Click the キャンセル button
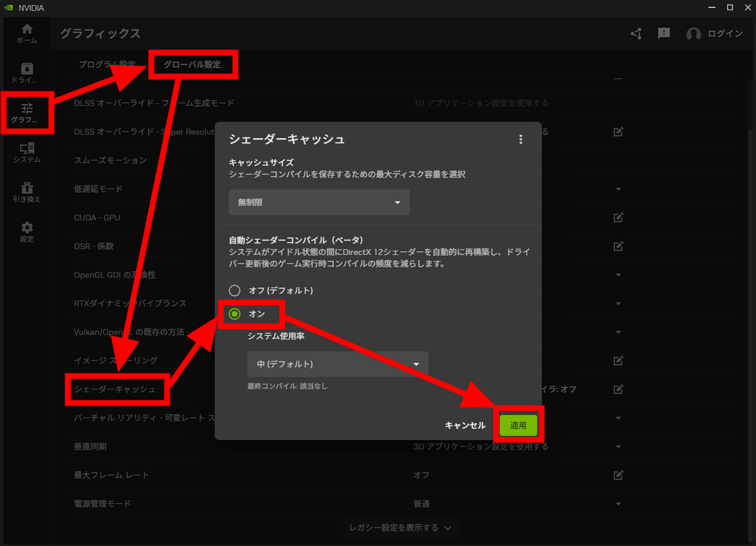The width and height of the screenshot is (756, 546). click(x=465, y=425)
